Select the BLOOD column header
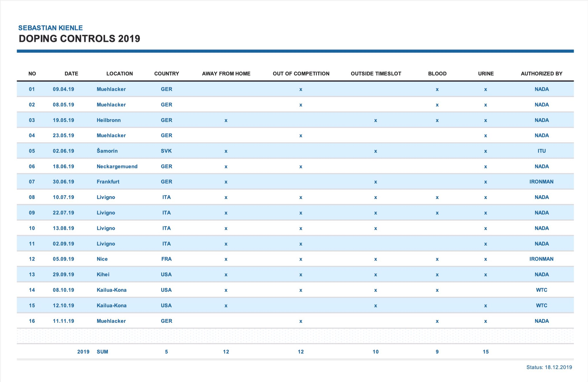The height and width of the screenshot is (382, 588). (437, 74)
